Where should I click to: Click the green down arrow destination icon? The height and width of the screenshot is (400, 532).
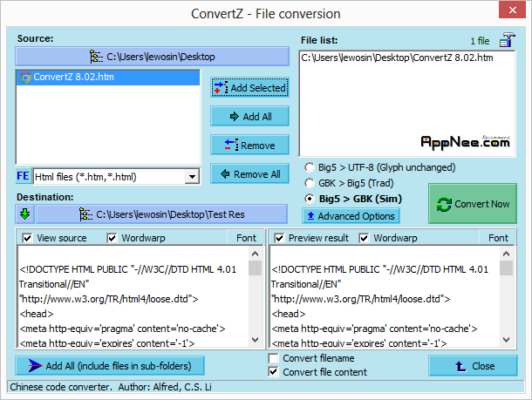click(24, 214)
